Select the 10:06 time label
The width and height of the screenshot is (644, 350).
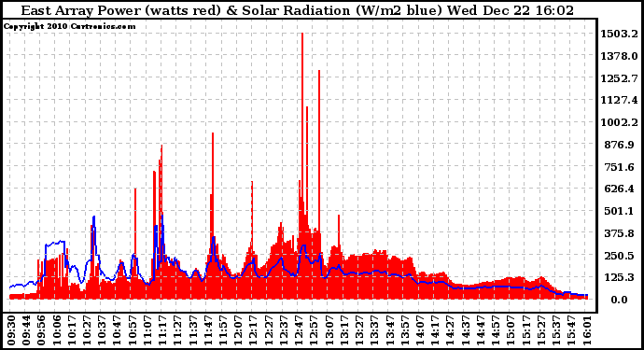coord(57,330)
